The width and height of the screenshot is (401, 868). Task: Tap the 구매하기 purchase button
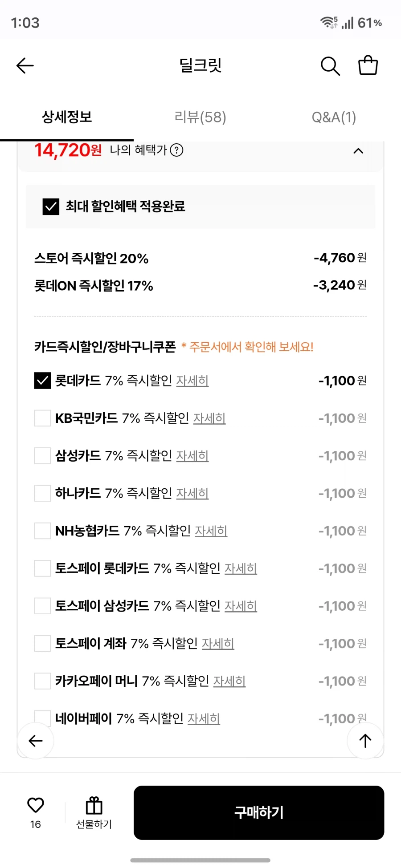pos(259,813)
